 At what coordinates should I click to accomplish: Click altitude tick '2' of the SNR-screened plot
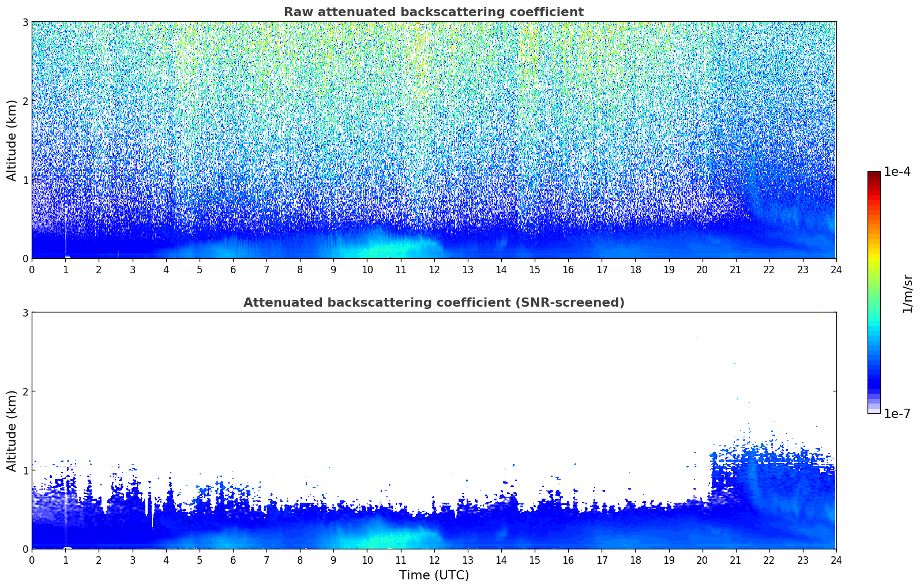click(x=25, y=391)
